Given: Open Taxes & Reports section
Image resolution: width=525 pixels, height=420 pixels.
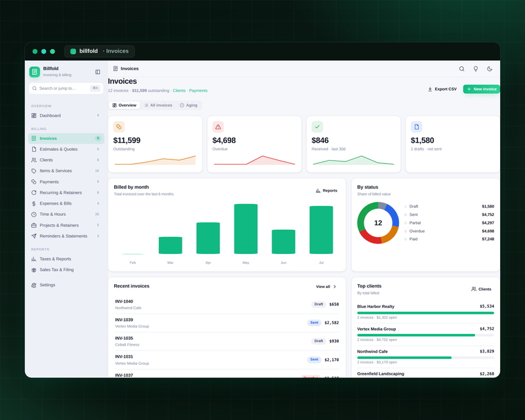Looking at the screenshot, I should 66,259.
